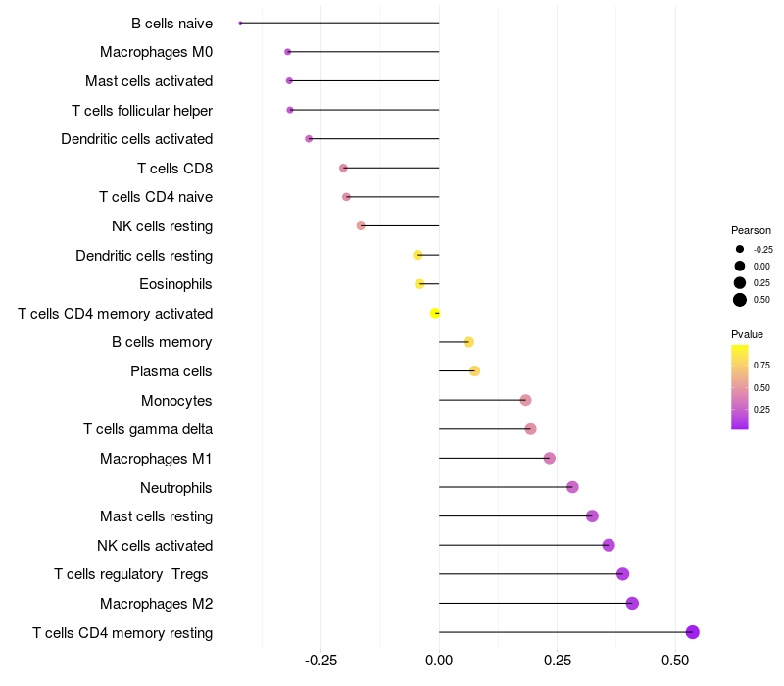Click the Pvalue color gradient bar
The image size is (784, 686).
(x=740, y=387)
